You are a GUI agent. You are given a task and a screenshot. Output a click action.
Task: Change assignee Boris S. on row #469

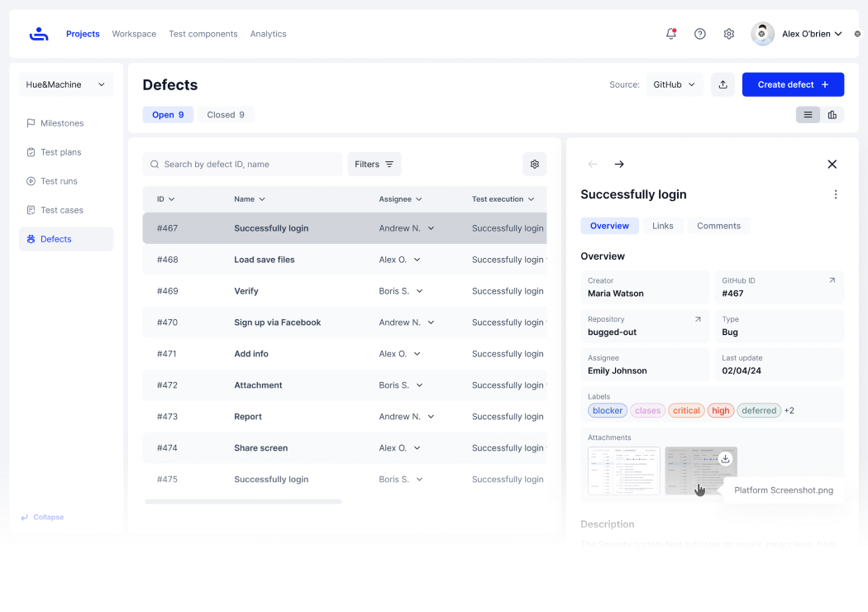tap(401, 291)
